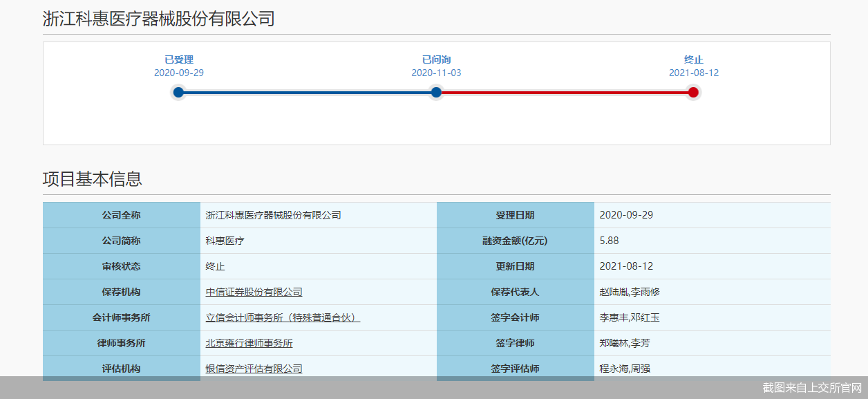This screenshot has height=399, width=868.
Task: Click the 公司全称 header cell
Action: pyautogui.click(x=122, y=215)
